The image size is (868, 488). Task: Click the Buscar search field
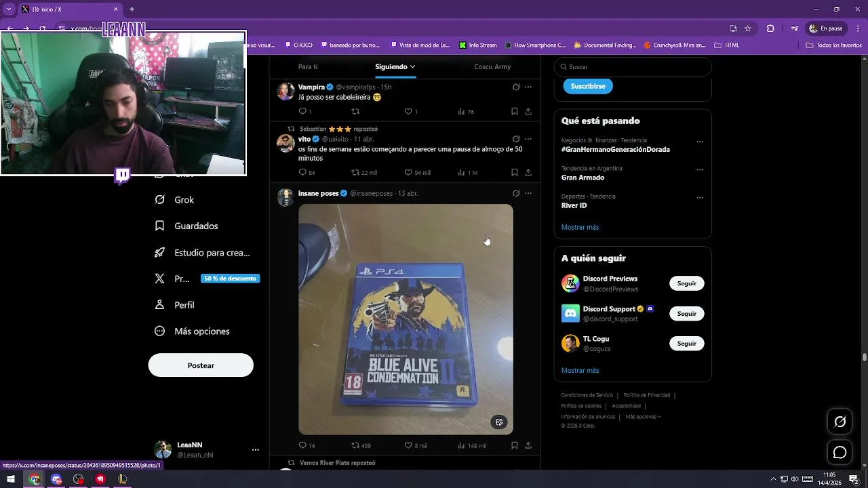pos(633,67)
